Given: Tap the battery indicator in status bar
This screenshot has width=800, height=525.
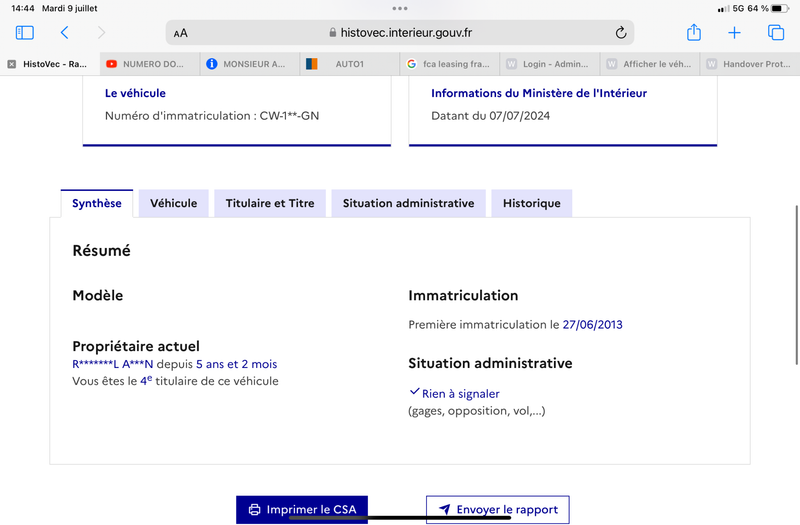Looking at the screenshot, I should (x=780, y=8).
